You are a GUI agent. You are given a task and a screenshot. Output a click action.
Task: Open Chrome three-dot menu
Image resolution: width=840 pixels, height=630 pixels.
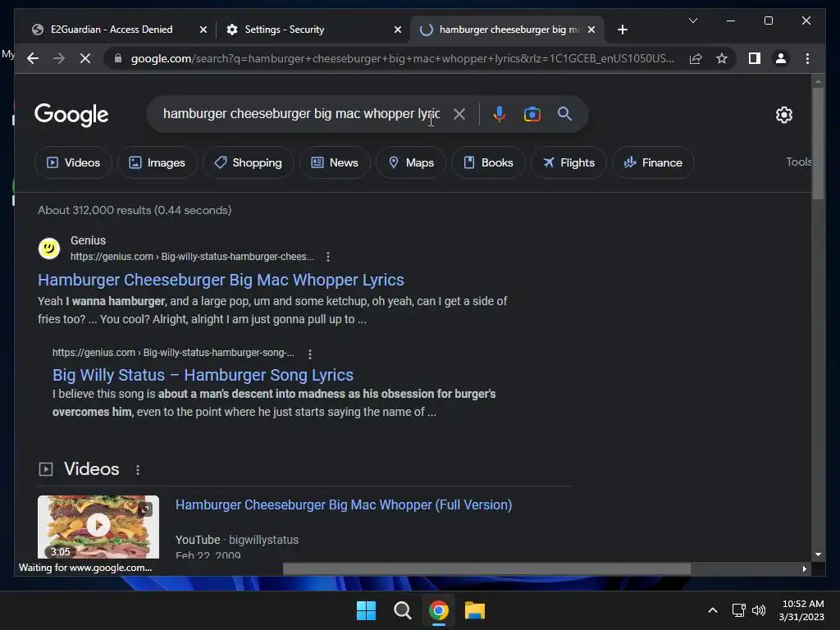[x=807, y=58]
